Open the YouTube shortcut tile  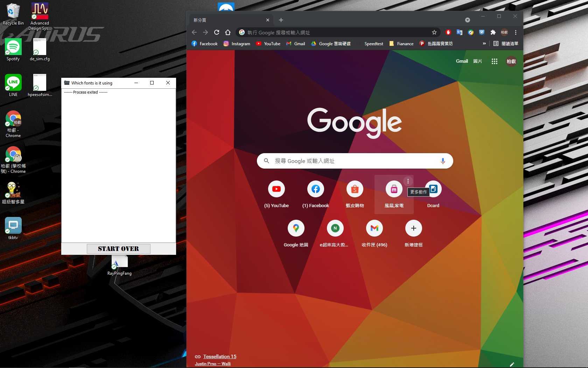[276, 189]
